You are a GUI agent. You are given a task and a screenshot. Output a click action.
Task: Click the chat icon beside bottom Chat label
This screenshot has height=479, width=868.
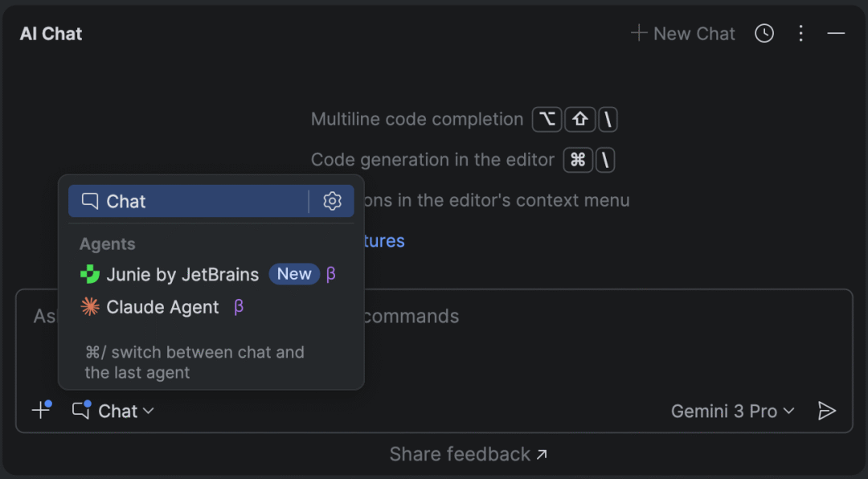[x=81, y=410]
